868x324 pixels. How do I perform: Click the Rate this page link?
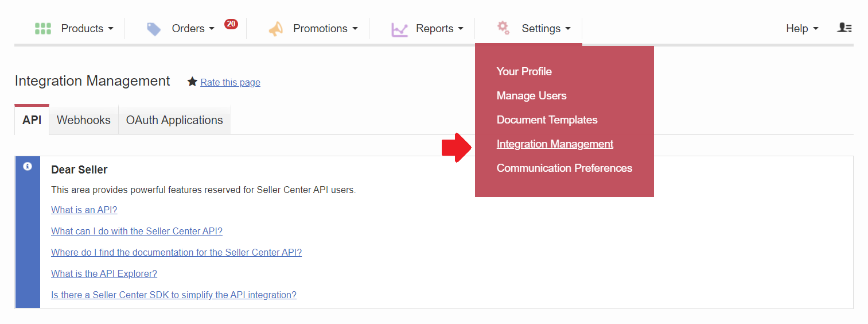tap(230, 83)
